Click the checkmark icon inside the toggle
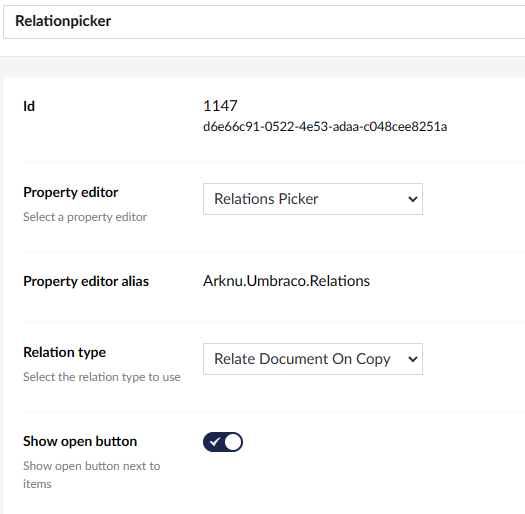525x514 pixels. (x=214, y=442)
